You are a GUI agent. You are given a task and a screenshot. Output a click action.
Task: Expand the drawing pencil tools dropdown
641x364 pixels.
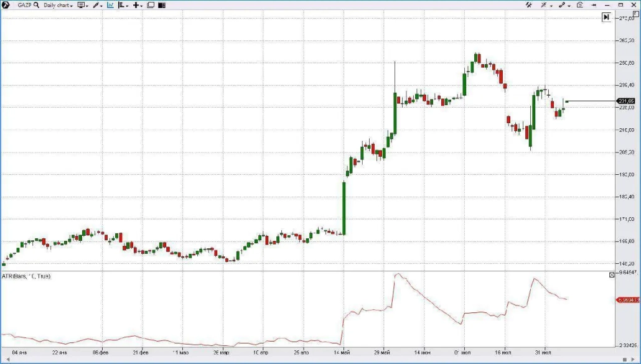(x=98, y=5)
